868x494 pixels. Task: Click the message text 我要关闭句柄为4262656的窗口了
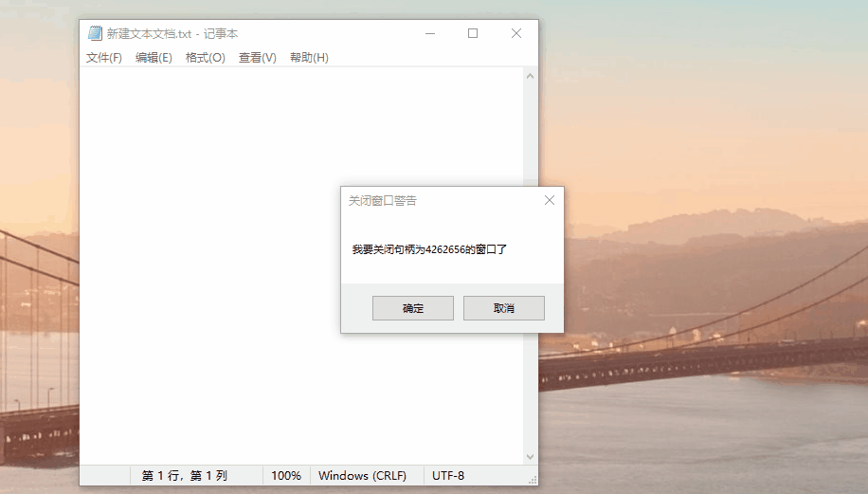[x=429, y=249]
